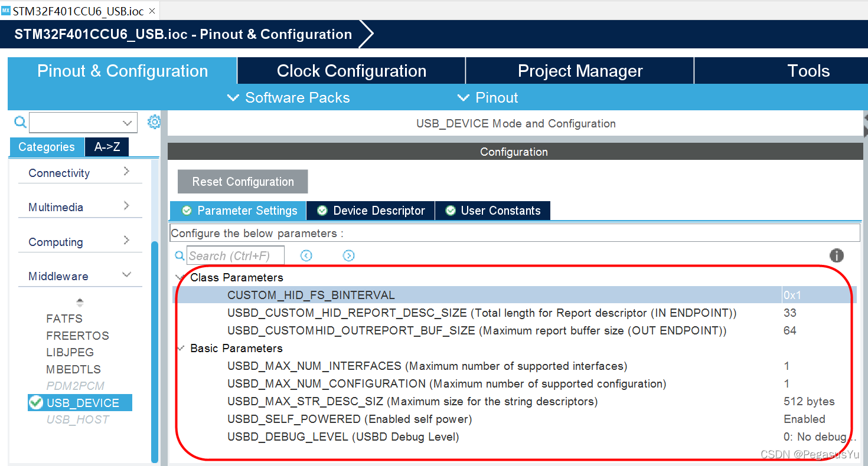Select the Parameter Settings tab

click(x=238, y=211)
